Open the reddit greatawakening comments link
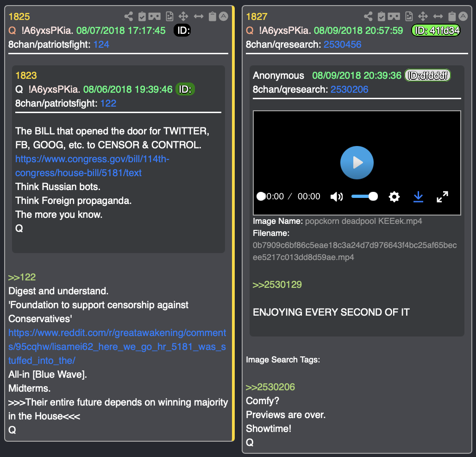 pyautogui.click(x=117, y=347)
